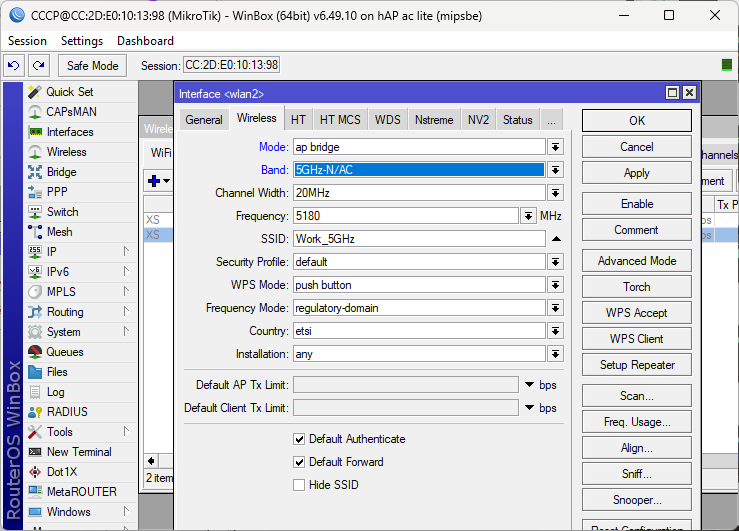Open Channel Width dropdown arrow
739x531 pixels.
[556, 193]
